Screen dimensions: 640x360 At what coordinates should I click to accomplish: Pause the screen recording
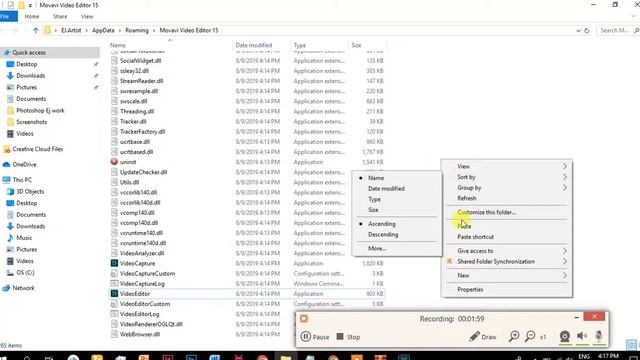(x=315, y=337)
